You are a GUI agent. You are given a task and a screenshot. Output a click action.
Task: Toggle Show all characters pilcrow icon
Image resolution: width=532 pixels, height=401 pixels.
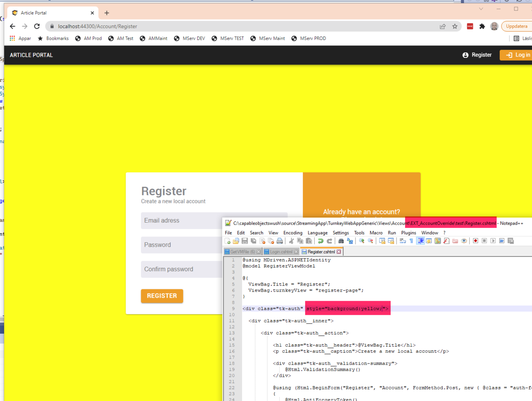click(411, 241)
